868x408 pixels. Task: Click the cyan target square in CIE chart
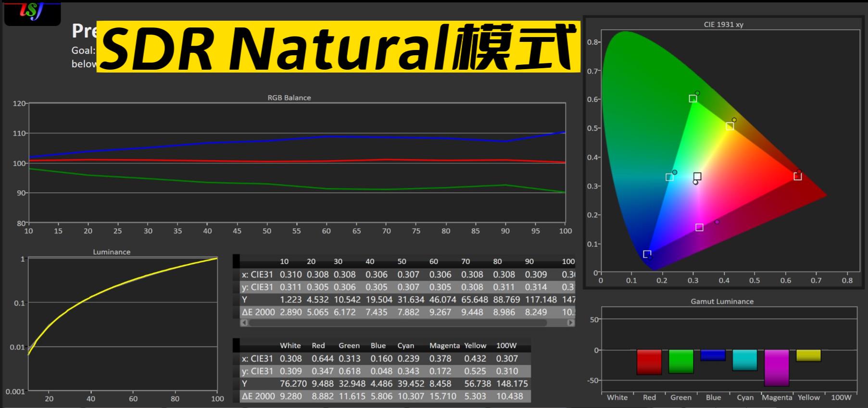(x=669, y=177)
